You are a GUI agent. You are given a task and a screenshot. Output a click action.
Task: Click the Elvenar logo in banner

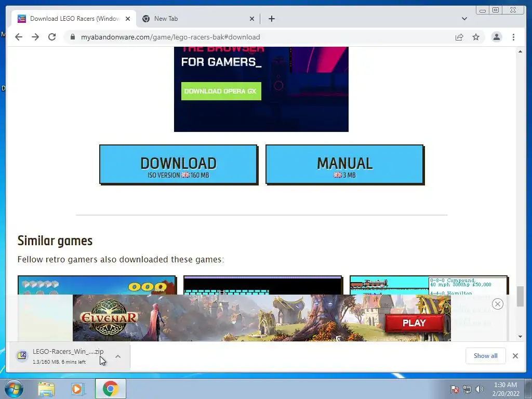pyautogui.click(x=109, y=317)
